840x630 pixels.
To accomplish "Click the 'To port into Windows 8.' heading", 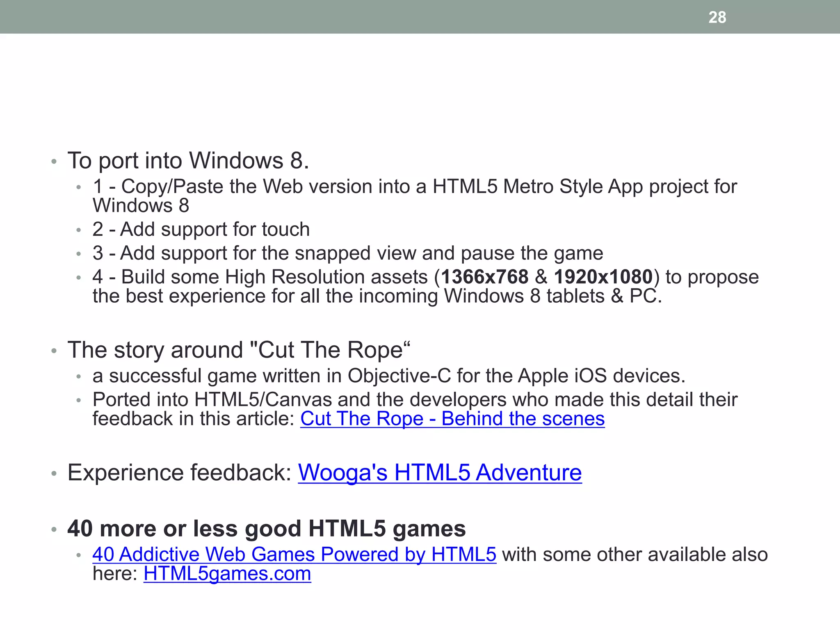I will click(x=188, y=160).
